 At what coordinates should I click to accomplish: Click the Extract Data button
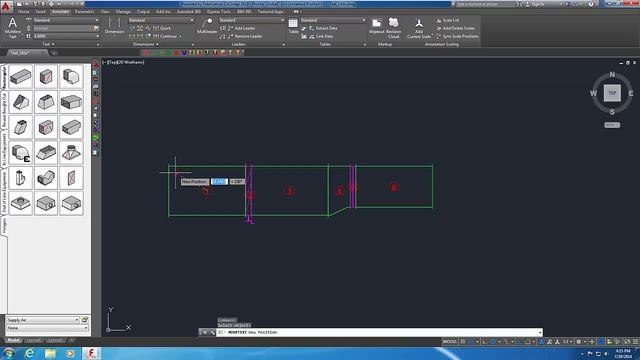(323, 28)
